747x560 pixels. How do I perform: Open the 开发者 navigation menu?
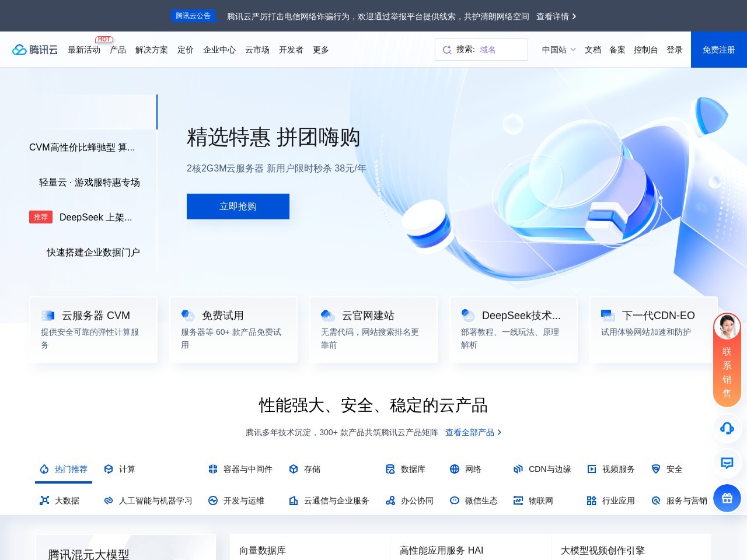291,50
